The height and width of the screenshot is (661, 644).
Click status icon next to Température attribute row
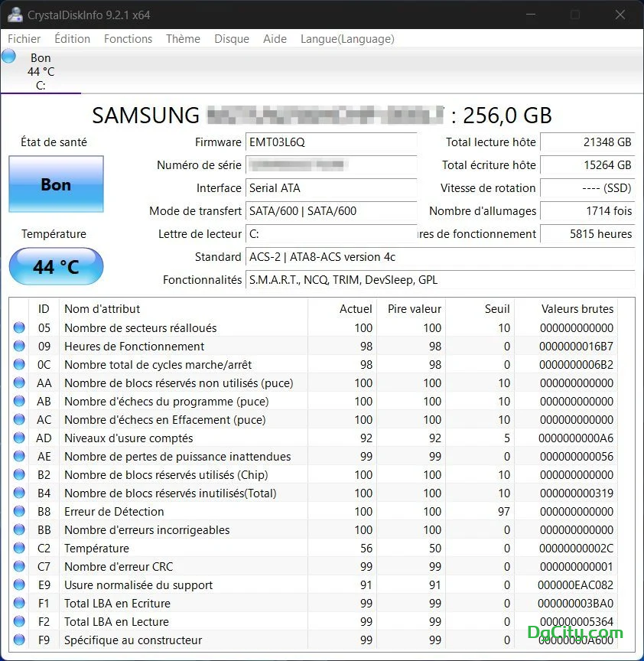(x=19, y=549)
